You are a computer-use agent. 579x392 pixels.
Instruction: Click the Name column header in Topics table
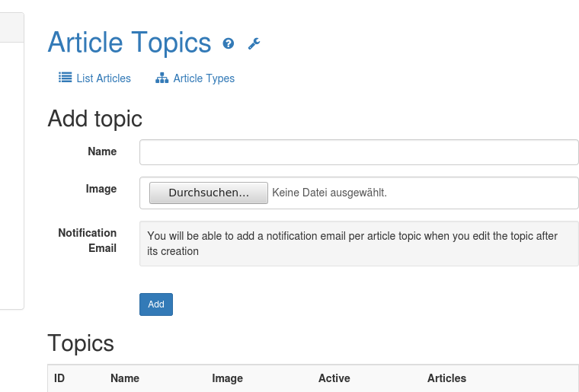[125, 378]
